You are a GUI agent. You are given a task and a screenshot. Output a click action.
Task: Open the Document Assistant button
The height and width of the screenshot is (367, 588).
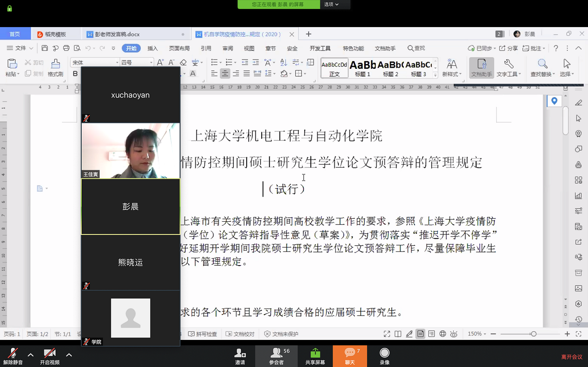(x=481, y=67)
